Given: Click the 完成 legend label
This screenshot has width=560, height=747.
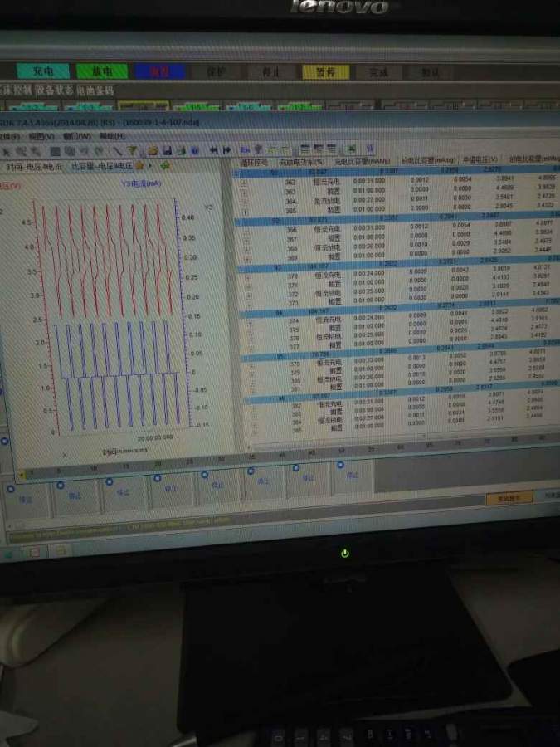Looking at the screenshot, I should [379, 72].
